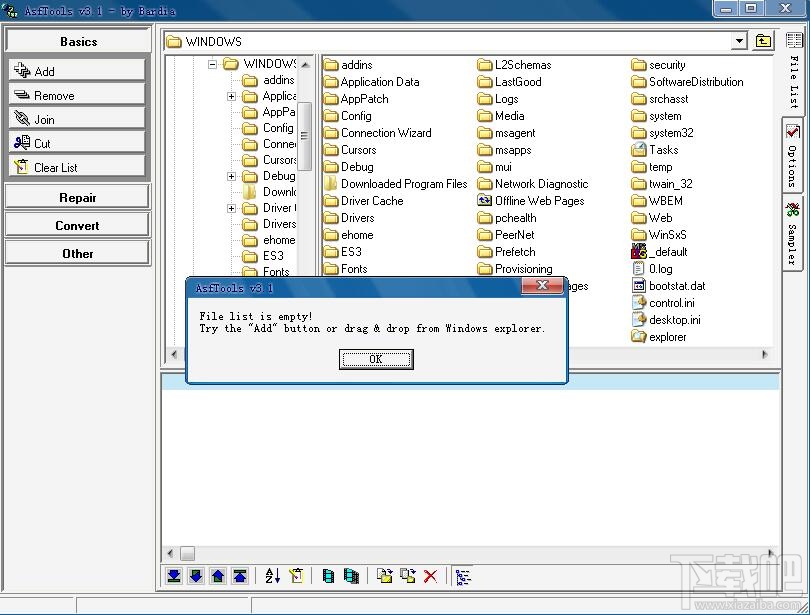
Task: Sort the file list alphabetically
Action: 273,576
